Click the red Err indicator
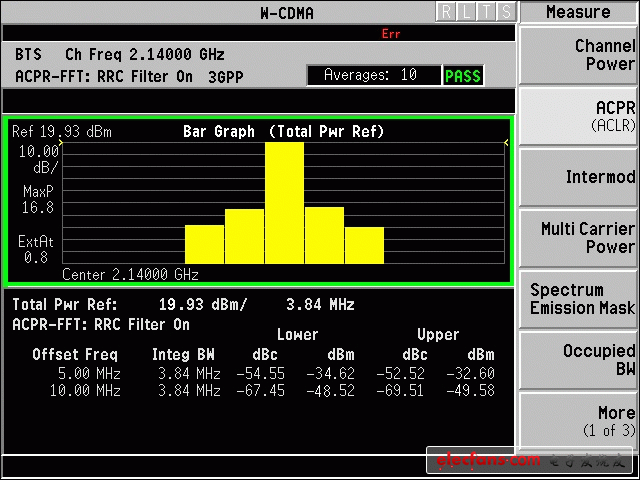 coord(391,34)
